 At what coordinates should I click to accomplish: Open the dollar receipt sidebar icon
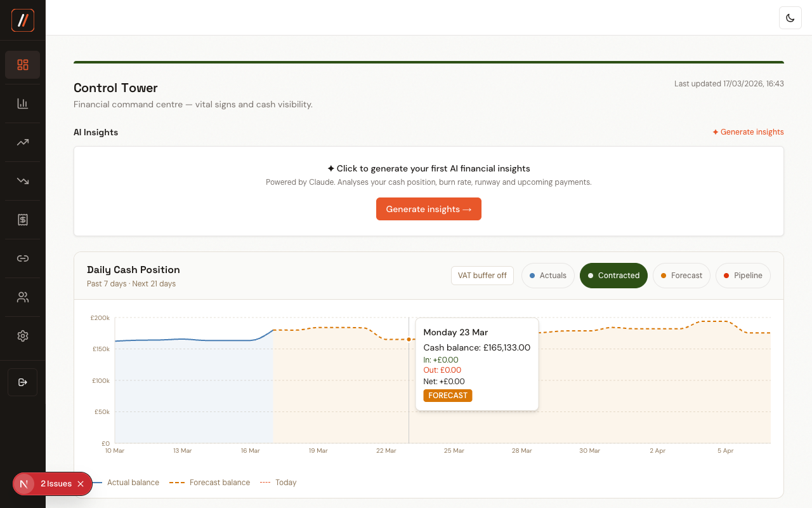tap(23, 220)
